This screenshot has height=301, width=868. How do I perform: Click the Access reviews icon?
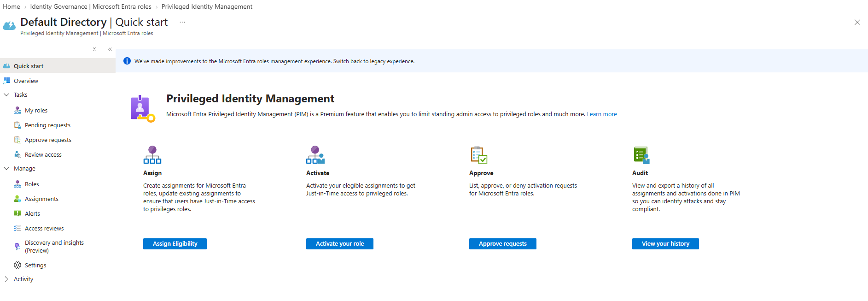click(x=17, y=228)
